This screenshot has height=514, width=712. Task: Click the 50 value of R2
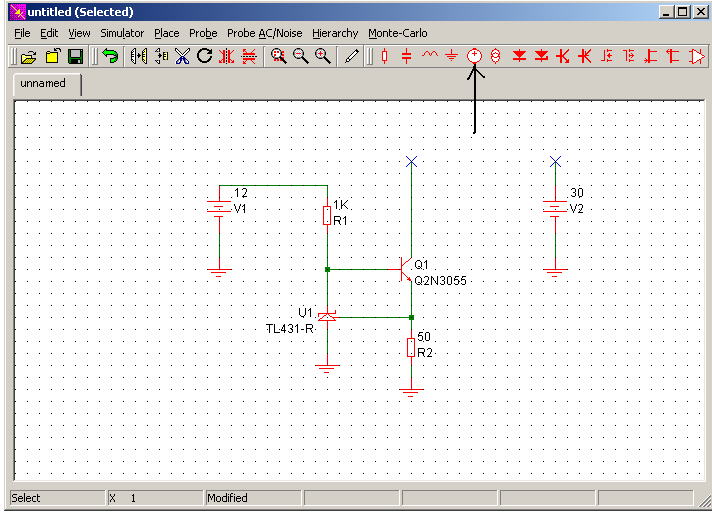[x=424, y=336]
